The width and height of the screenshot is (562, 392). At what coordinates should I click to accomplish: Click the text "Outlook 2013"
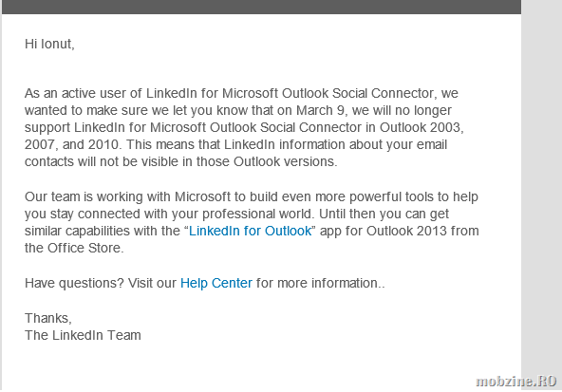pos(406,231)
